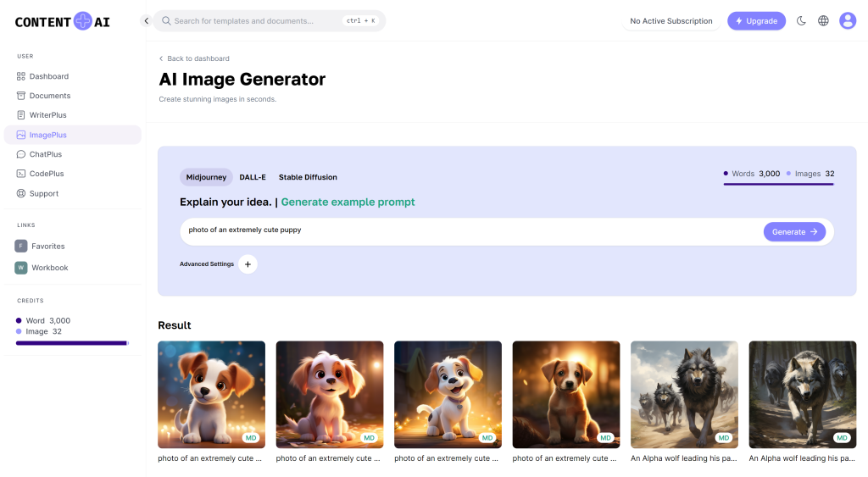
Task: Open ChatPlus chat icon
Action: [21, 154]
